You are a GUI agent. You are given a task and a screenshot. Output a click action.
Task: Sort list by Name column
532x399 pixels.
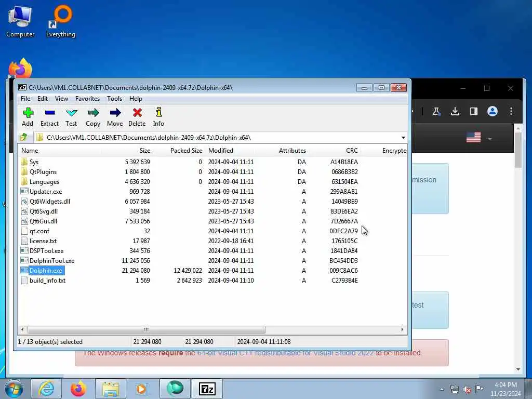(60, 151)
